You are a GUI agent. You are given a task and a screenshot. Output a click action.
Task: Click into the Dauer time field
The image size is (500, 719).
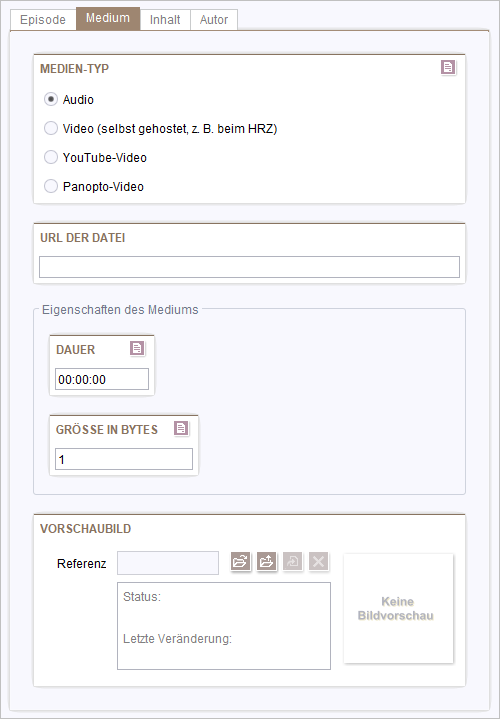pyautogui.click(x=102, y=379)
